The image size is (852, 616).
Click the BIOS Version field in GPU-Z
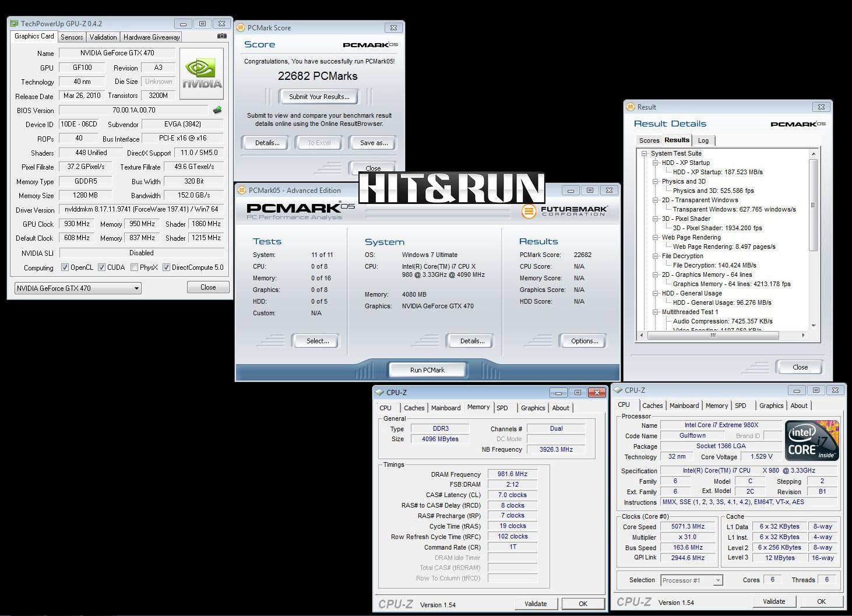(x=134, y=110)
